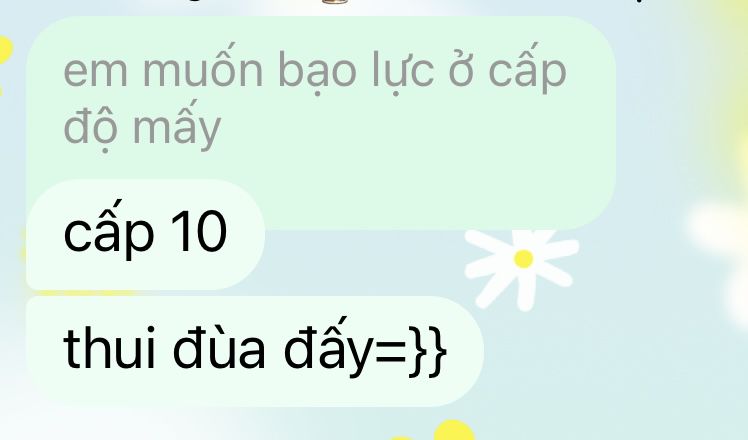Select the "cấp 10" message bubble

pos(145,234)
